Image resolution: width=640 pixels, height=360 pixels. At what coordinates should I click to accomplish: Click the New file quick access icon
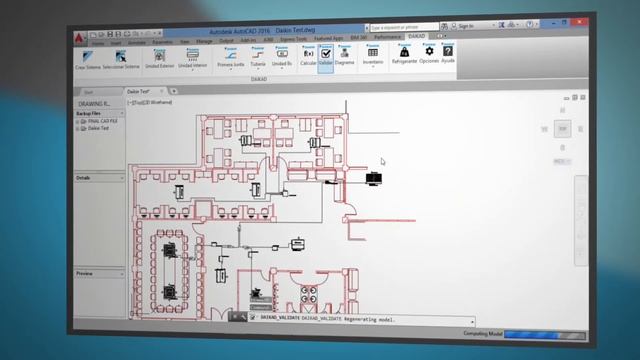(x=93, y=35)
